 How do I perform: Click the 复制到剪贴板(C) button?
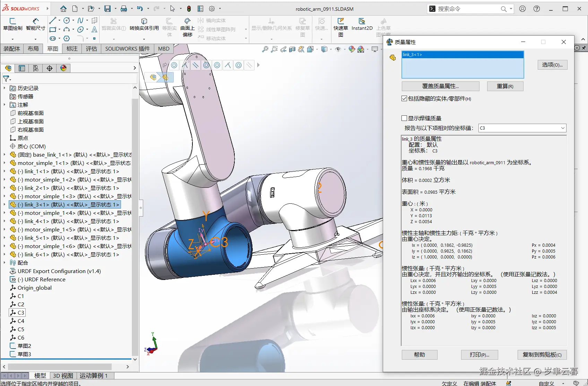(x=542, y=355)
